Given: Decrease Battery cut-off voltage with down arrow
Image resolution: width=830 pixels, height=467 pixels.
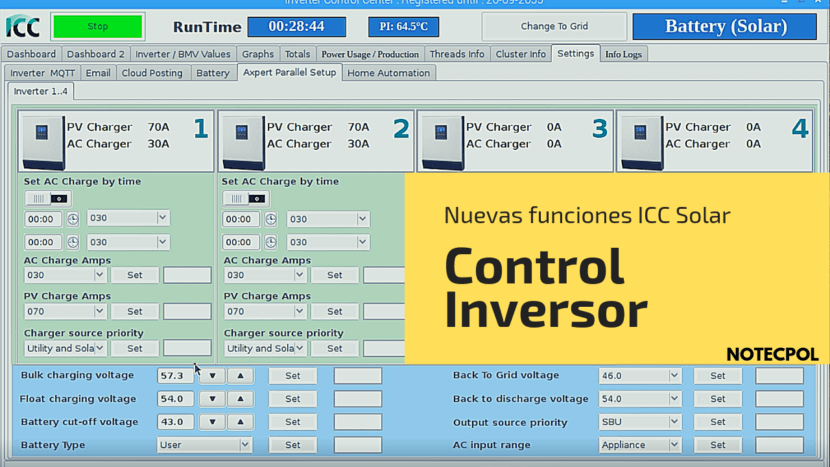Looking at the screenshot, I should coord(212,422).
